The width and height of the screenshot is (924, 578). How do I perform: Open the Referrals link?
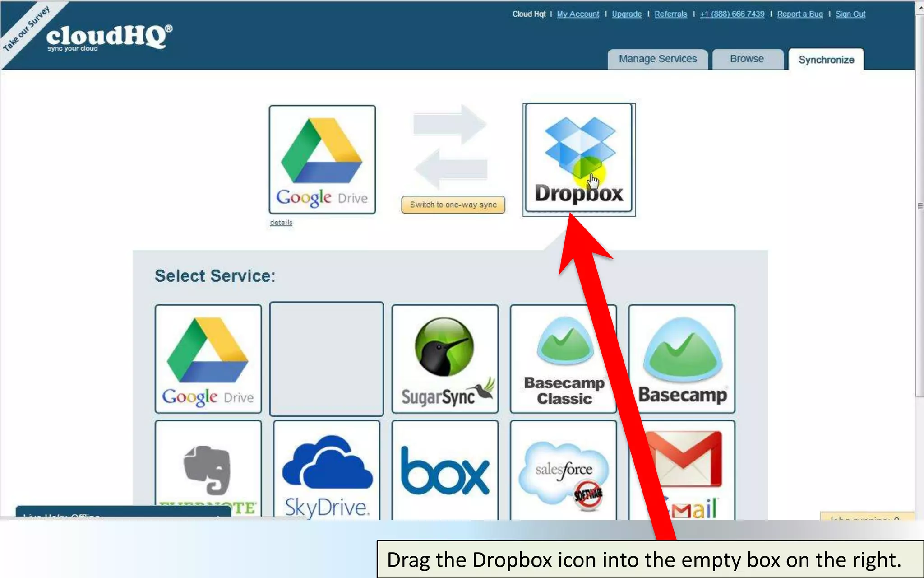[x=671, y=14]
